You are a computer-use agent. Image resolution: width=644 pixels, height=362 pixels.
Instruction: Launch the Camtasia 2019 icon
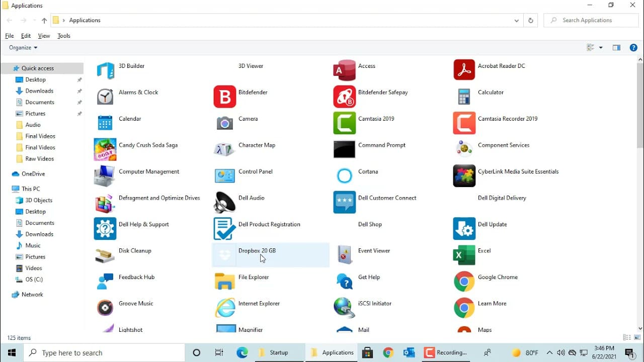[345, 123]
